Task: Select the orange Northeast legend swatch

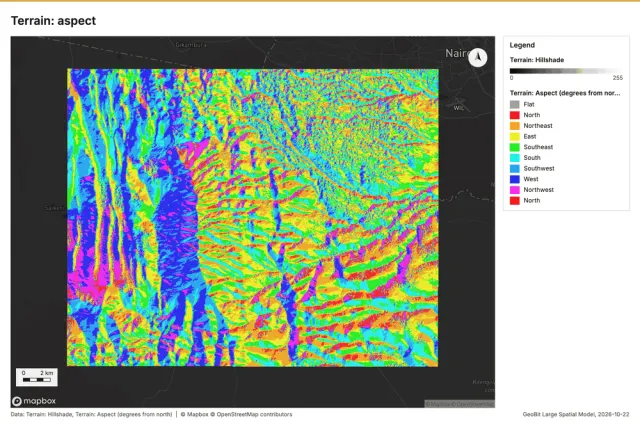Action: 515,126
